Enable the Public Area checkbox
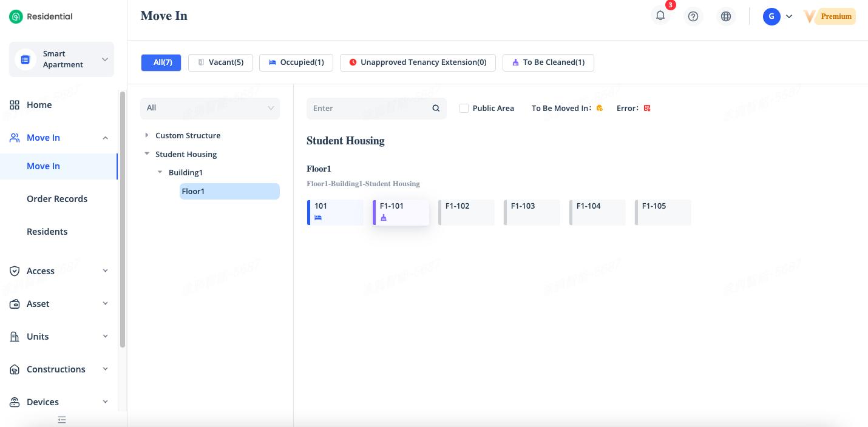 [x=464, y=109]
